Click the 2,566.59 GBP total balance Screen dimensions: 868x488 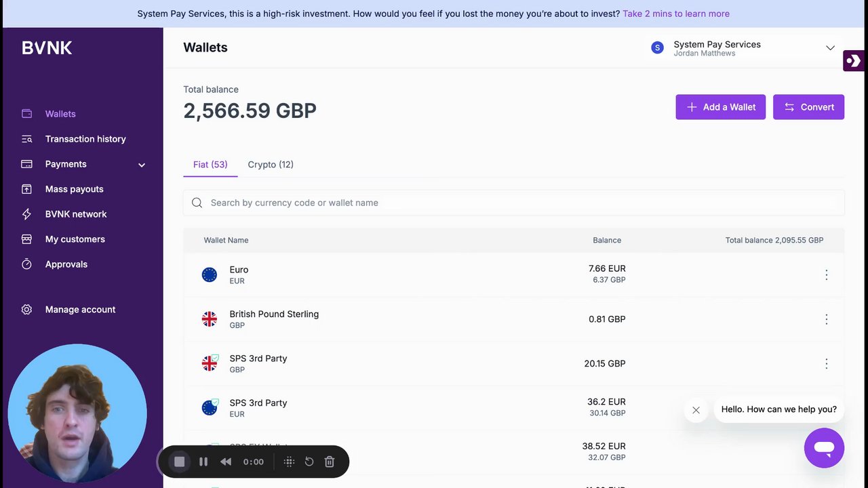coord(250,110)
